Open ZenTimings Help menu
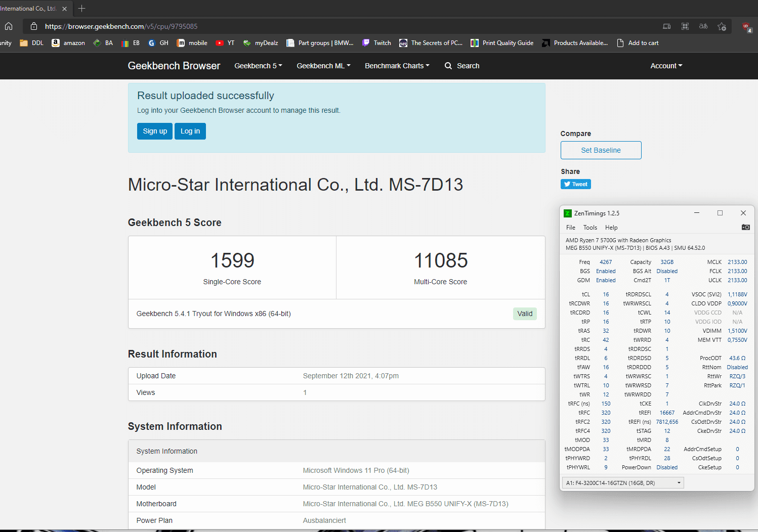 (x=611, y=228)
